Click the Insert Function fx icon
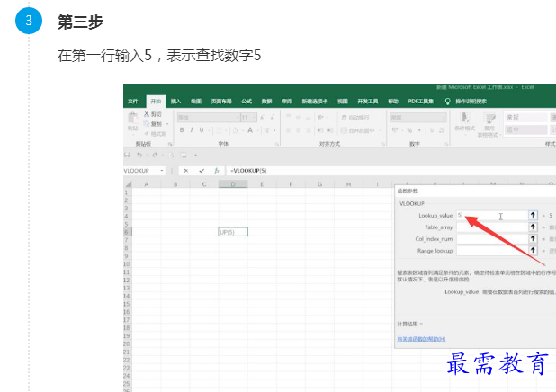This screenshot has width=556, height=392. pyautogui.click(x=217, y=171)
